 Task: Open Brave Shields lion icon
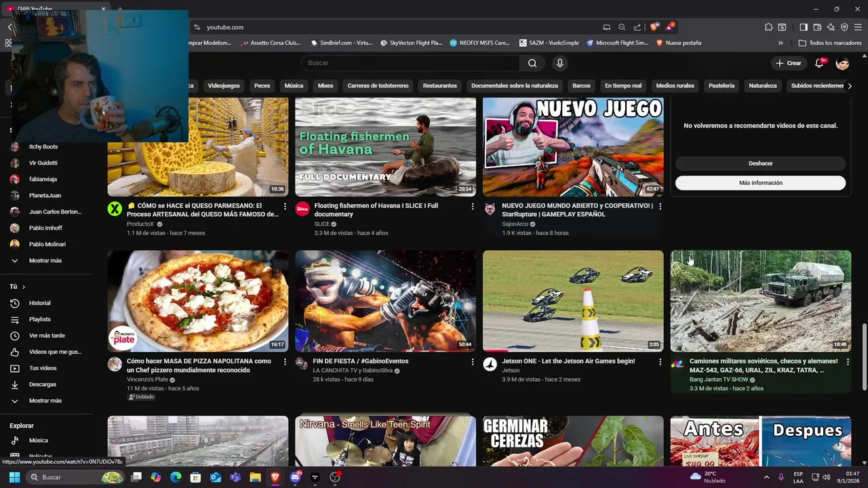654,27
